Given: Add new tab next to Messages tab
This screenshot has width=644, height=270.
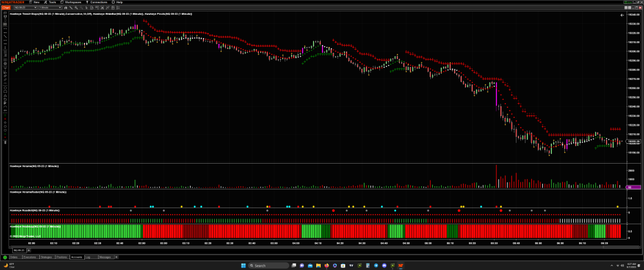Looking at the screenshot, I should [115, 257].
